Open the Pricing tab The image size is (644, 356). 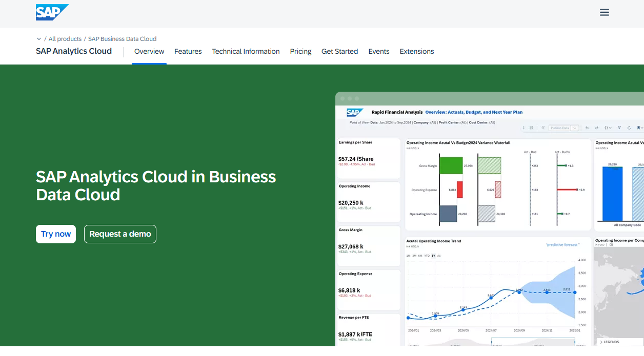(300, 51)
